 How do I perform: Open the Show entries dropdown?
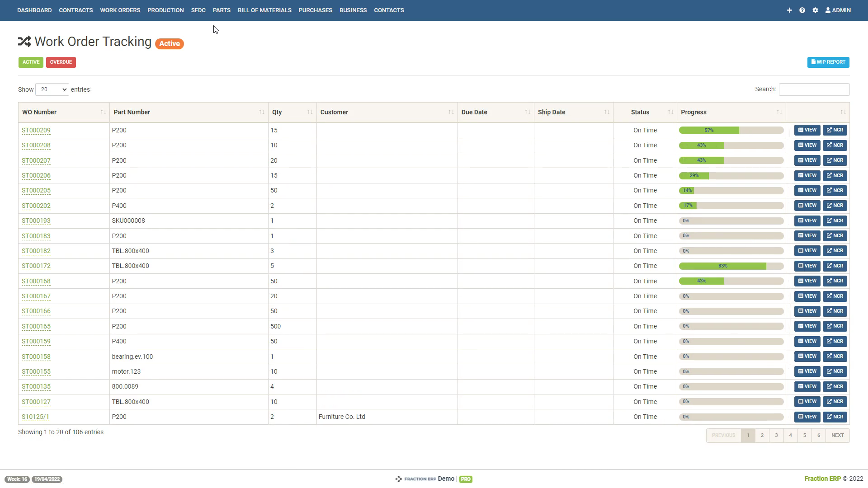tap(52, 89)
